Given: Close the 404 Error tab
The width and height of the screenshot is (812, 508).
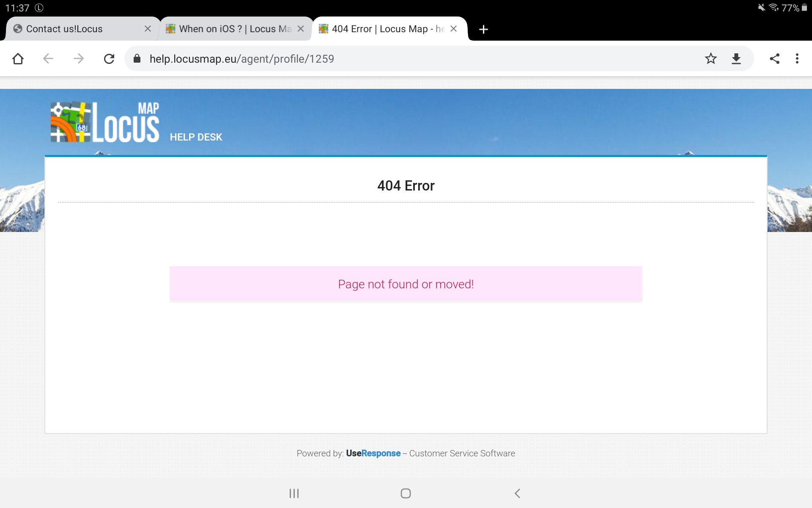Looking at the screenshot, I should (x=454, y=29).
